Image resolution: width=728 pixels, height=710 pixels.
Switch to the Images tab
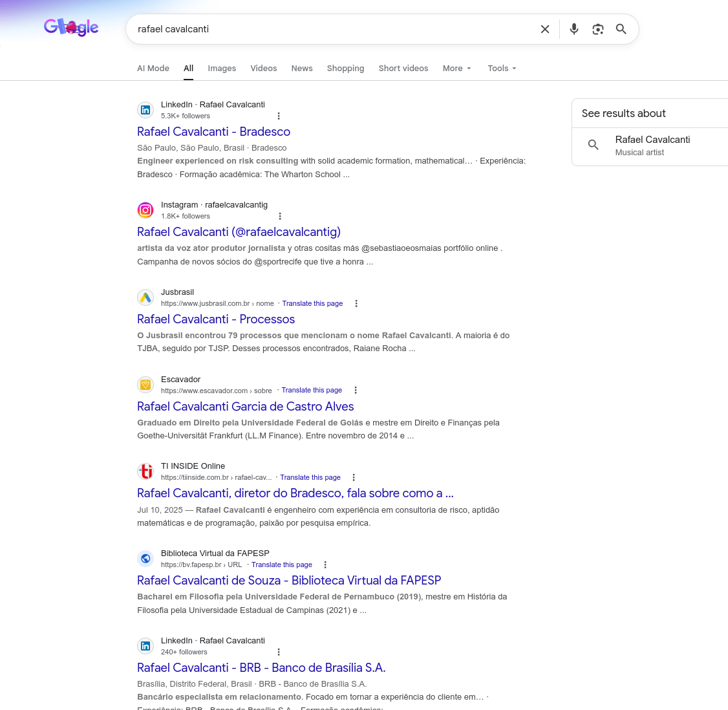coord(222,68)
